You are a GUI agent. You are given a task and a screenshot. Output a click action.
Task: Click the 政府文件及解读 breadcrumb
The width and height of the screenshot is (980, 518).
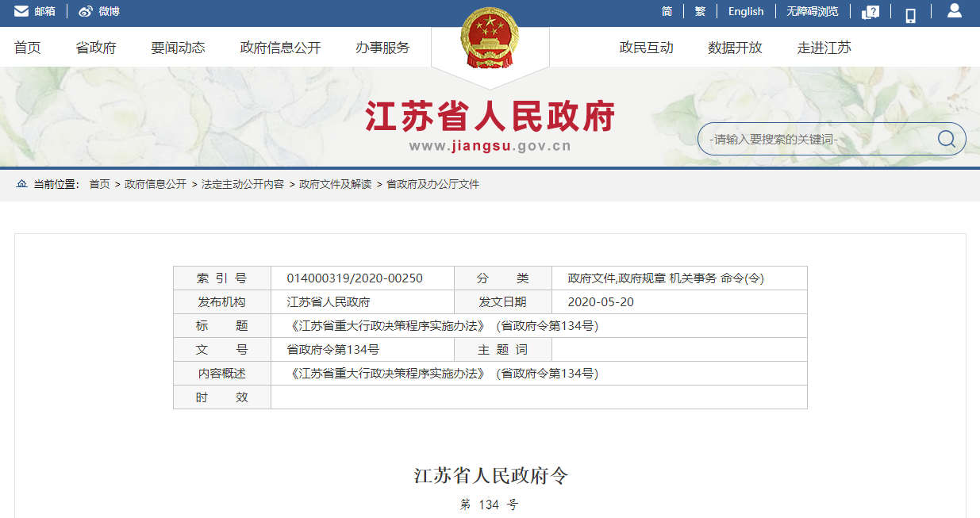(x=335, y=184)
